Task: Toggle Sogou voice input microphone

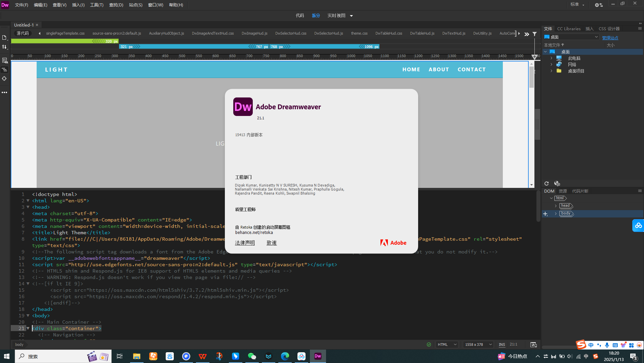Action: coord(607,345)
